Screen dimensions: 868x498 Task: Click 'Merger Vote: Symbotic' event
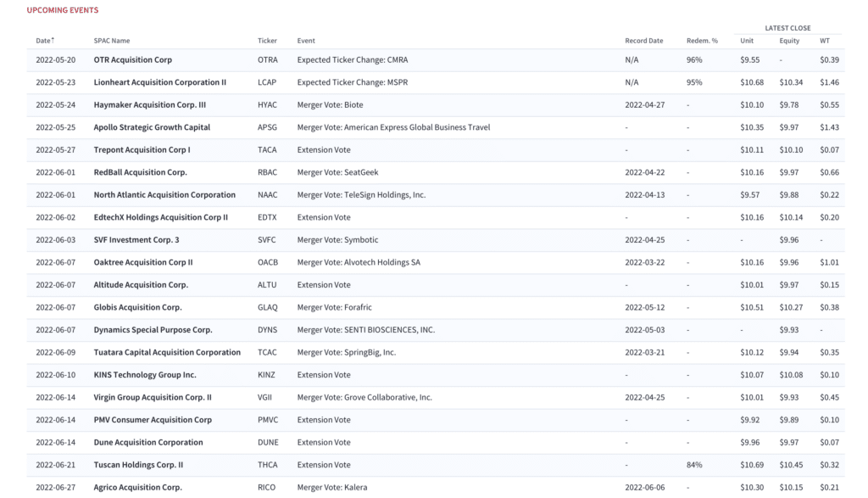coord(337,240)
